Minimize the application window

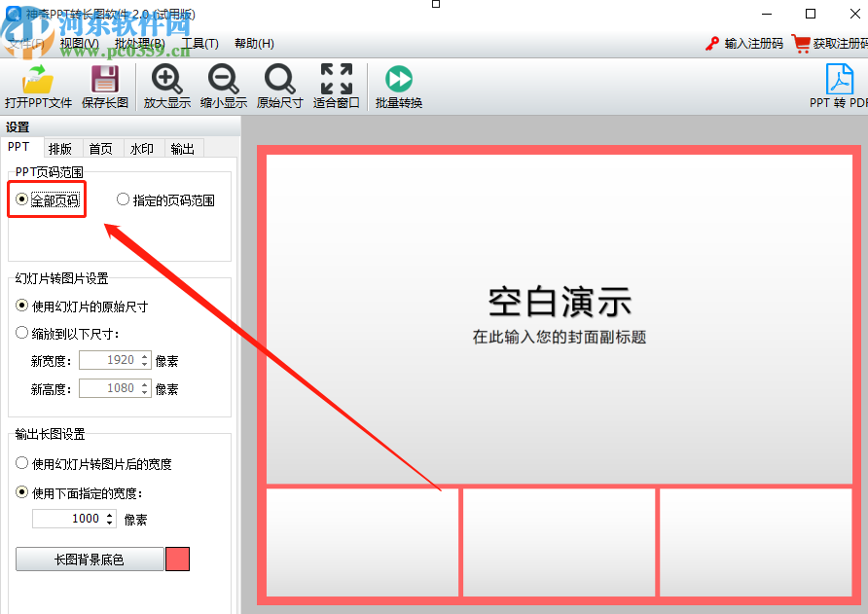click(x=767, y=14)
